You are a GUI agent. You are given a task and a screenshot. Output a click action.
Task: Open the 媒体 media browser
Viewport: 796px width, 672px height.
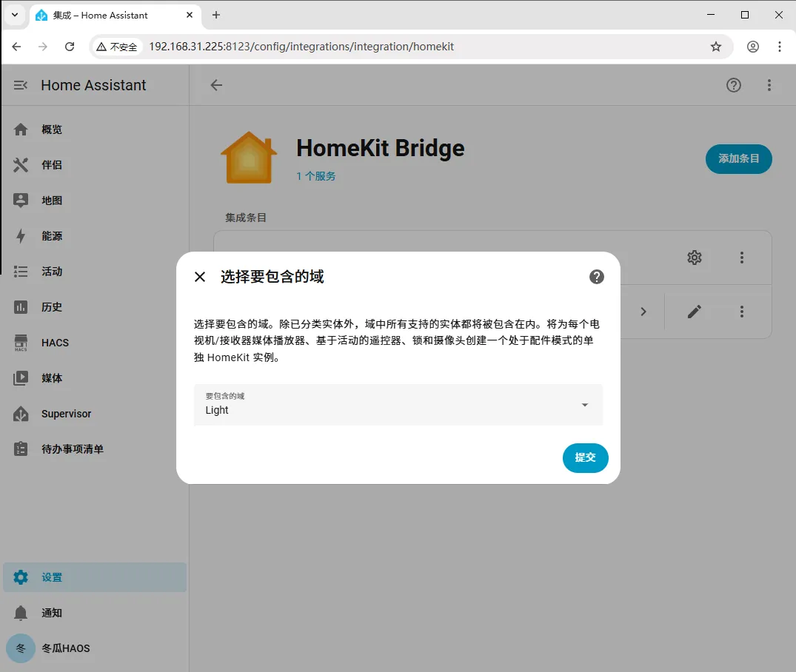pyautogui.click(x=95, y=378)
